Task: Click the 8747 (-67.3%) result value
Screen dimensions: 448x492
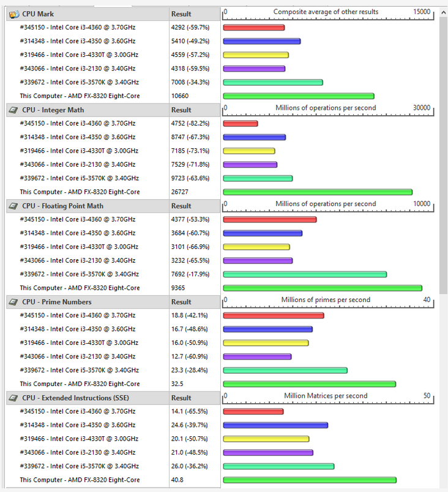Action: [x=190, y=137]
